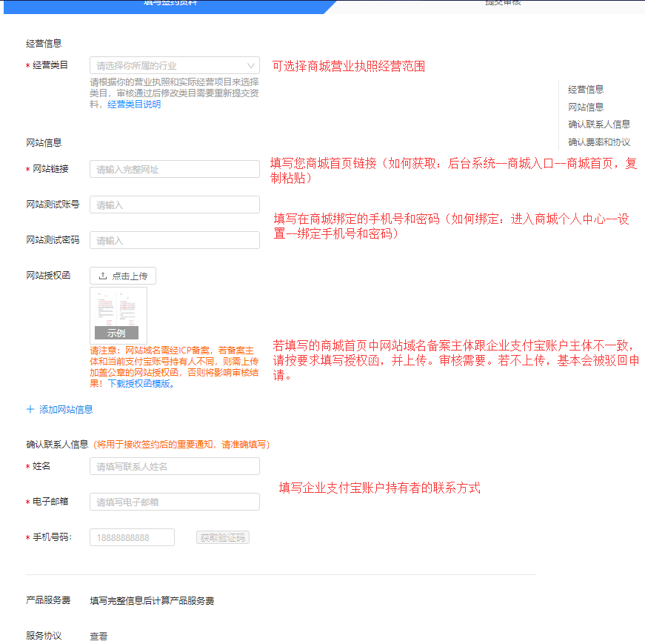Click the 网站链接 URL input field
645x644 pixels.
click(x=174, y=170)
